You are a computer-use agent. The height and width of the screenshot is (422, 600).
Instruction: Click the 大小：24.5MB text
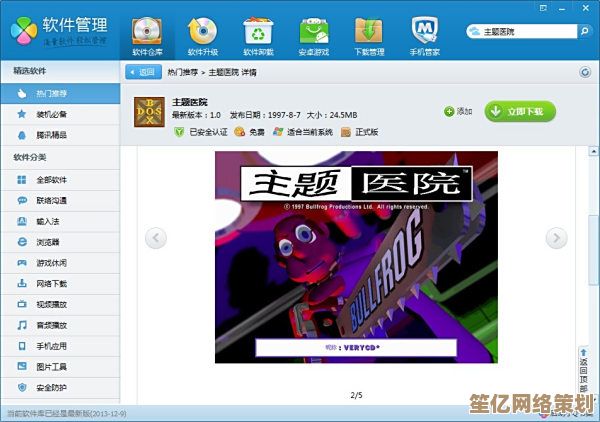coord(332,115)
